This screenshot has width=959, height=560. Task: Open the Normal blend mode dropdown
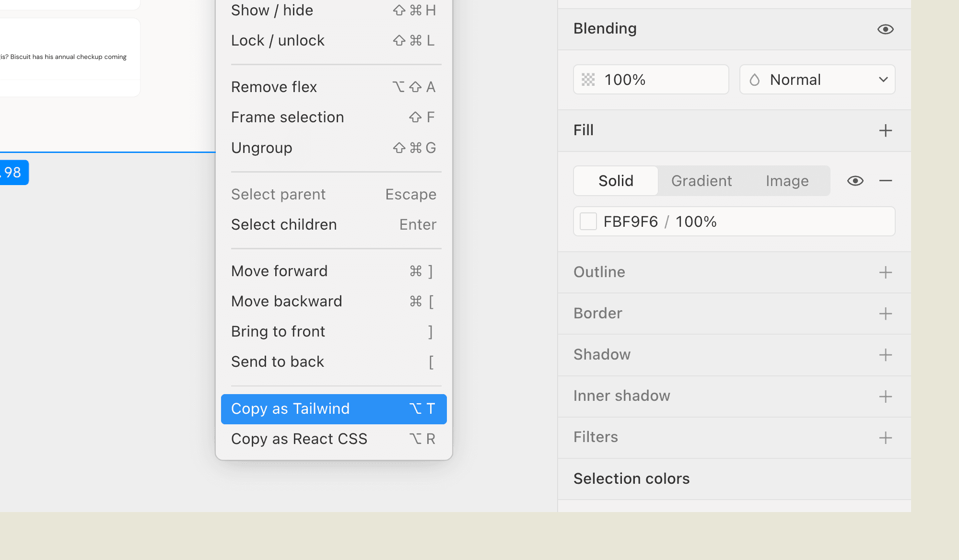point(817,80)
